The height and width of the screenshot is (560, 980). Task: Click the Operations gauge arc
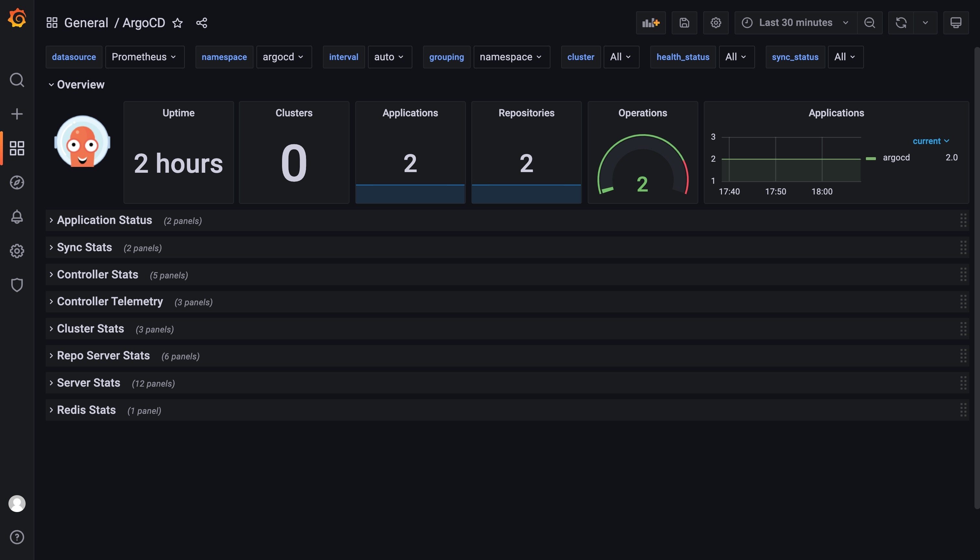tap(643, 164)
